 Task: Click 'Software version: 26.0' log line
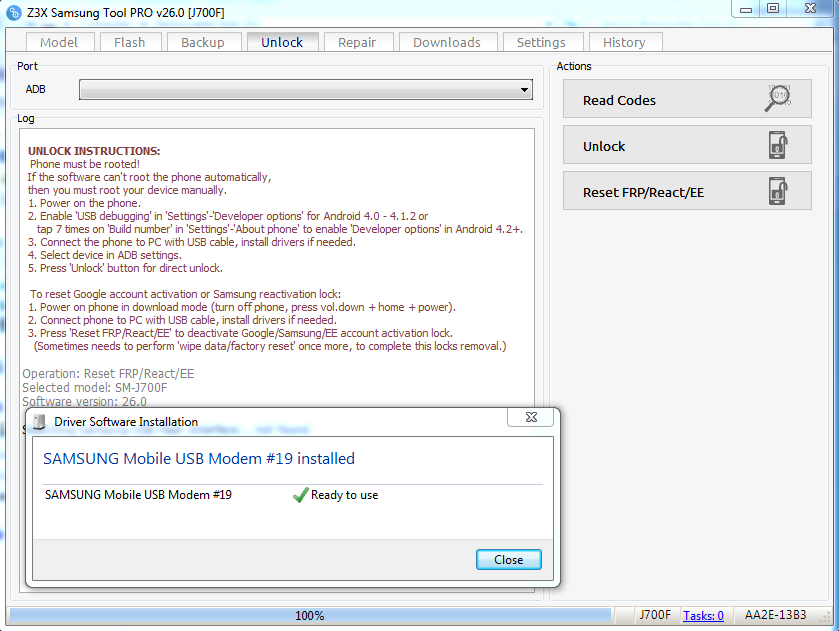point(85,401)
